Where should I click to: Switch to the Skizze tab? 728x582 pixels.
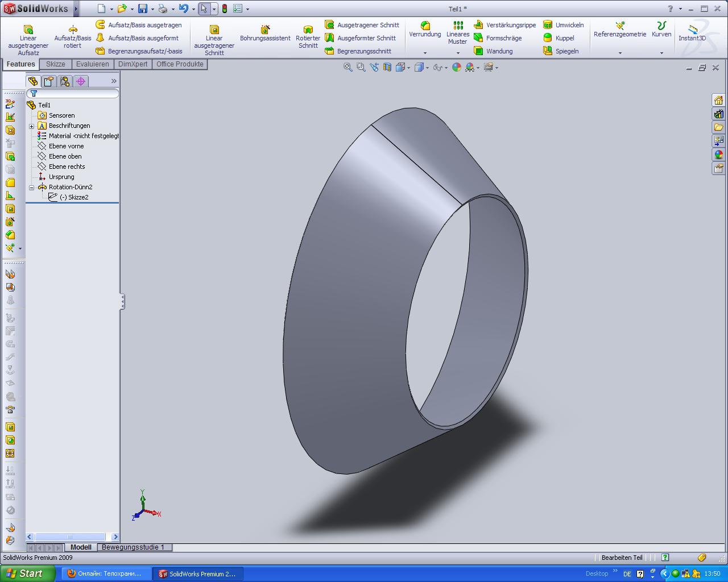pyautogui.click(x=55, y=64)
